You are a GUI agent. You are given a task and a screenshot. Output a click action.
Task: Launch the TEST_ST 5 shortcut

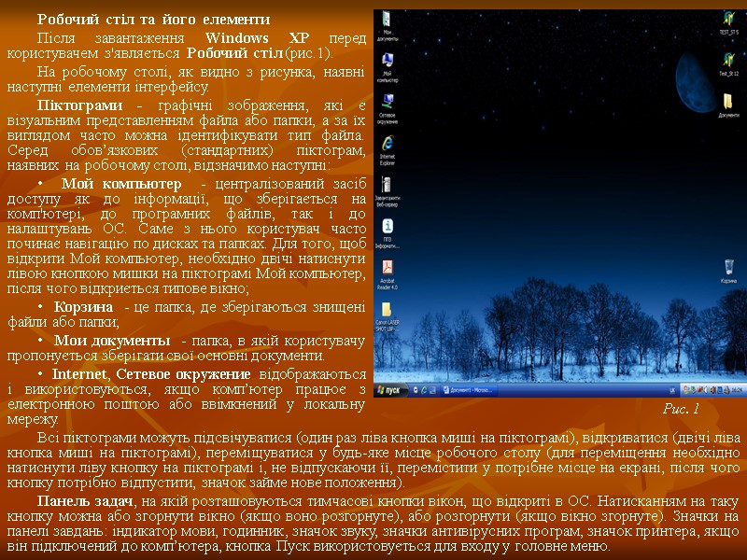tap(728, 19)
